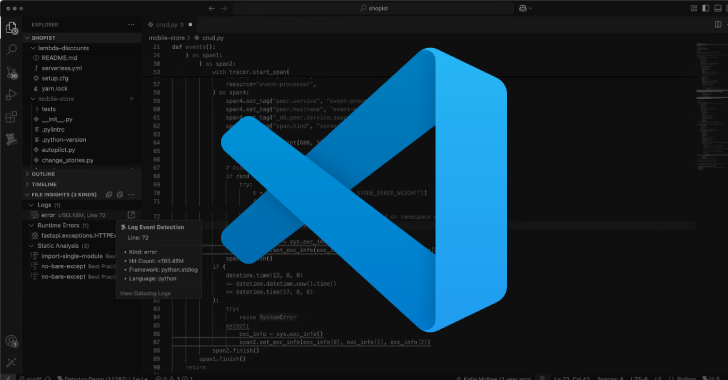The width and height of the screenshot is (728, 380).
Task: Collapse the Static Analysis group
Action: (70, 246)
